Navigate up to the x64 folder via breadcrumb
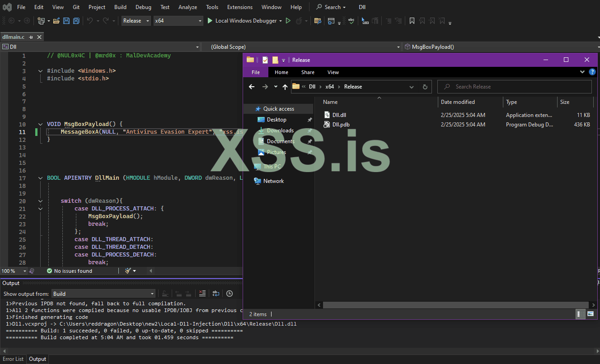600x364 pixels. click(x=329, y=86)
